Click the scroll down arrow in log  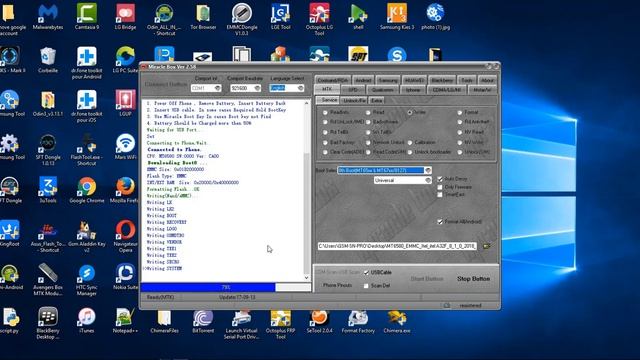(307, 278)
